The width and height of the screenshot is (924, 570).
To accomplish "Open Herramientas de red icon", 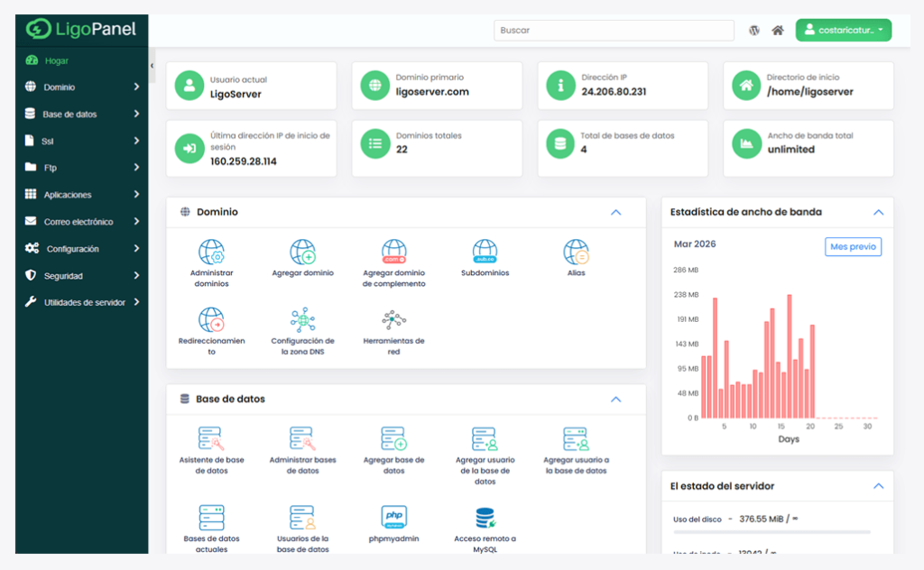I will 393,321.
